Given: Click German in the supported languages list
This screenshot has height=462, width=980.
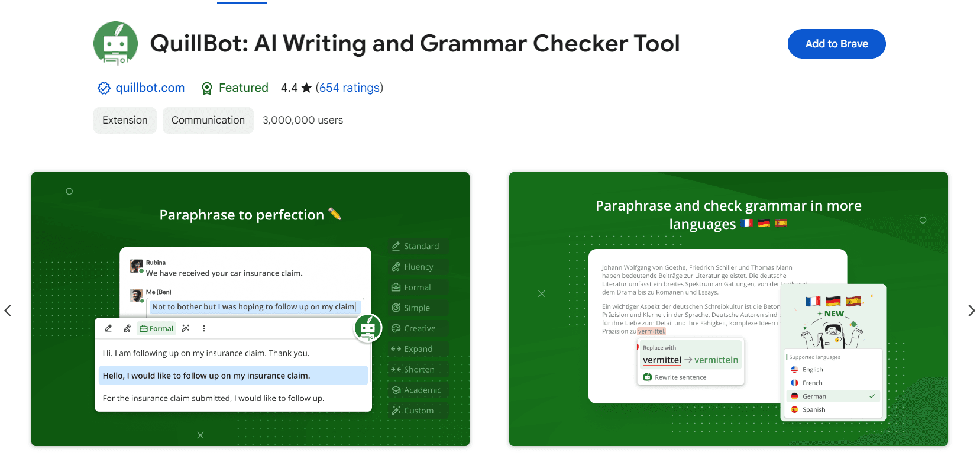Looking at the screenshot, I should (833, 396).
